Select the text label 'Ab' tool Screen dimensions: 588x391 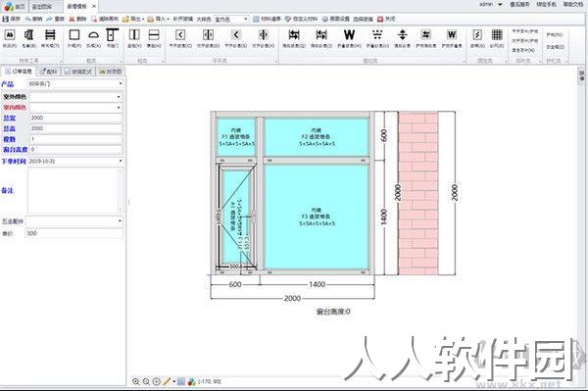(10, 35)
